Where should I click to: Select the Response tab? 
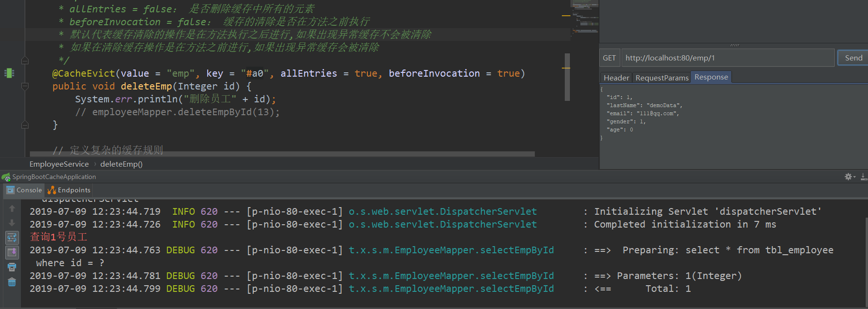711,77
